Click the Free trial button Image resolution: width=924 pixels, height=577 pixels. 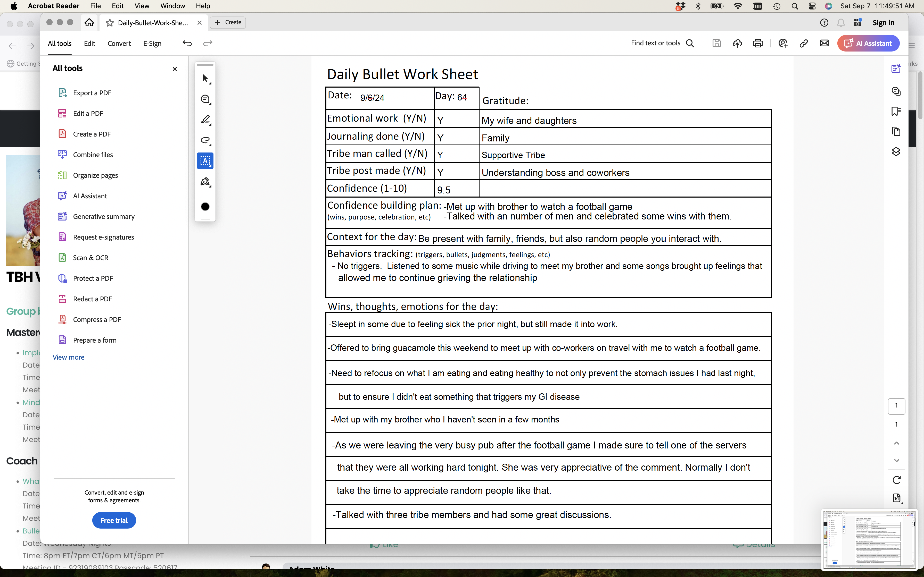point(114,520)
